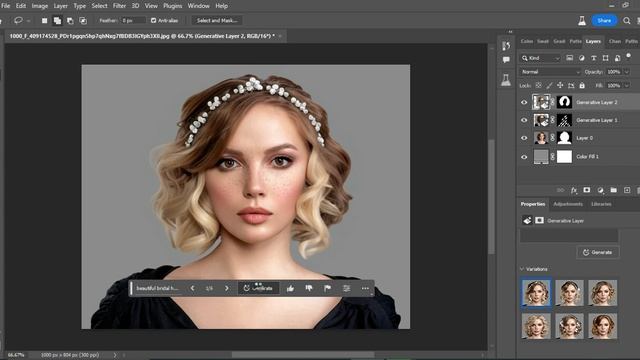This screenshot has height=360, width=640.
Task: Click the beaker icon next to Share
Action: tap(582, 20)
